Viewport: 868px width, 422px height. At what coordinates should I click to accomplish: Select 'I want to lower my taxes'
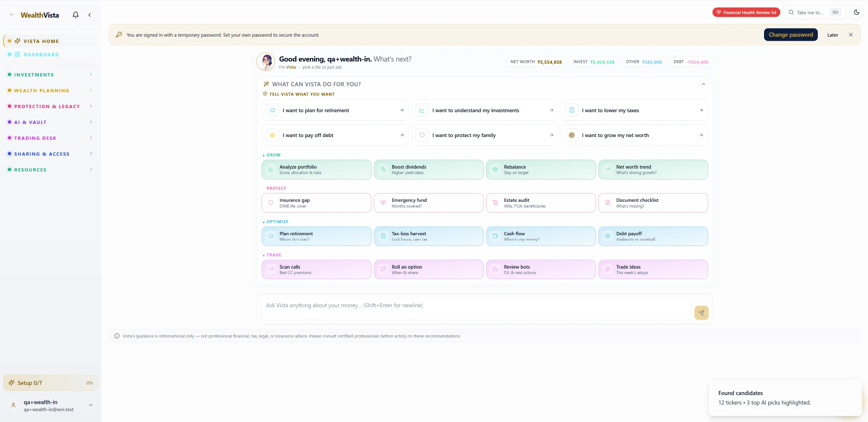coord(634,110)
